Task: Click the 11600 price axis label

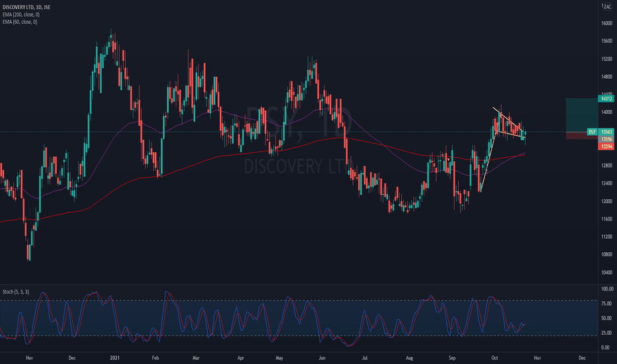Action: 607,219
